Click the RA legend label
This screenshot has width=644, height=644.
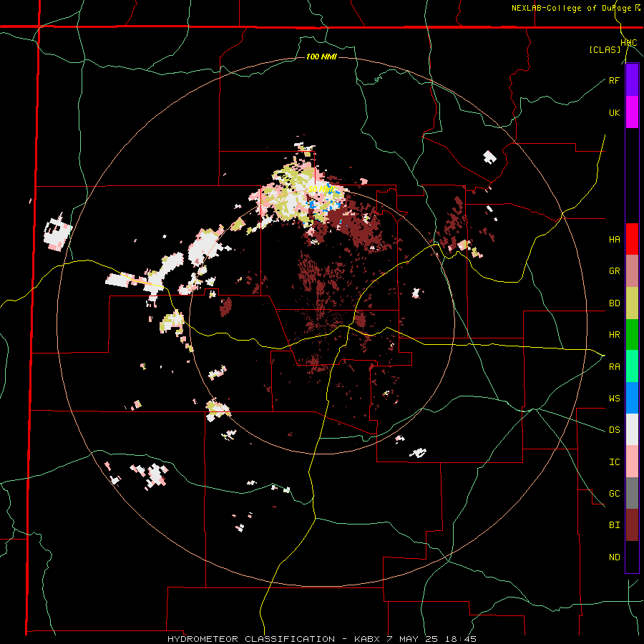point(614,366)
